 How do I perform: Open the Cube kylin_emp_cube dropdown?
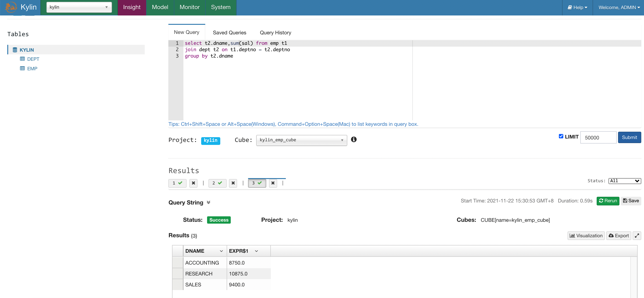302,140
